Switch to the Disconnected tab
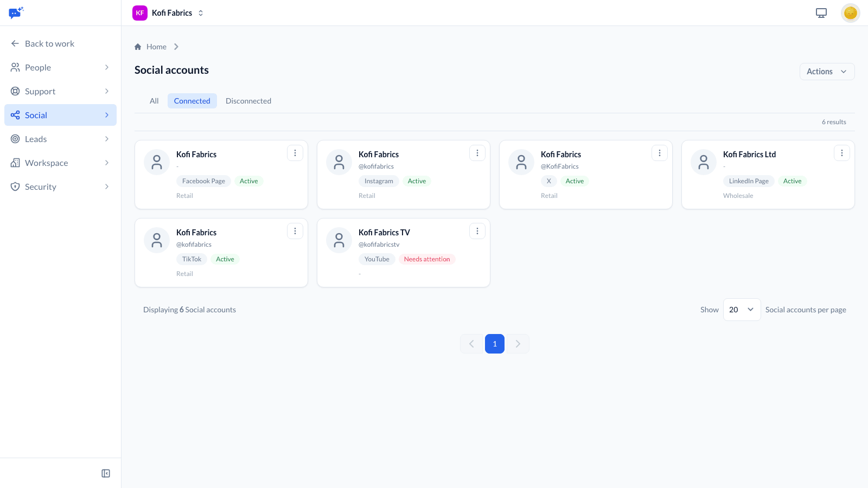This screenshot has width=868, height=488. pos(248,101)
